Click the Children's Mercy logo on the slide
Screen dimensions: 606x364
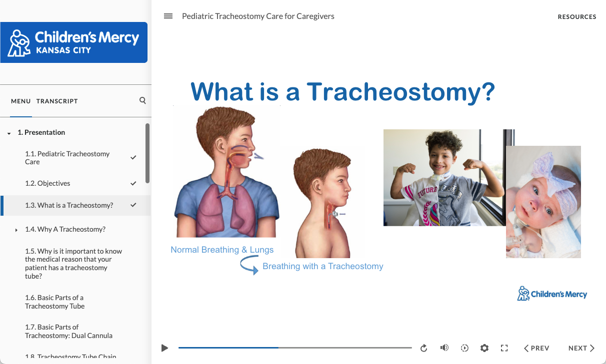(x=552, y=294)
